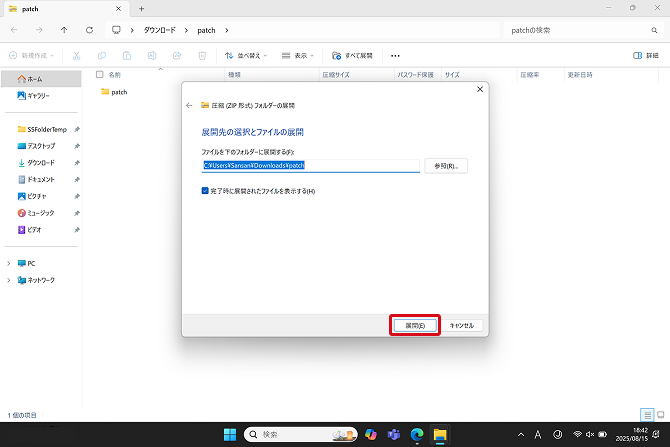Select ダウンロード in the address breadcrumb

159,30
